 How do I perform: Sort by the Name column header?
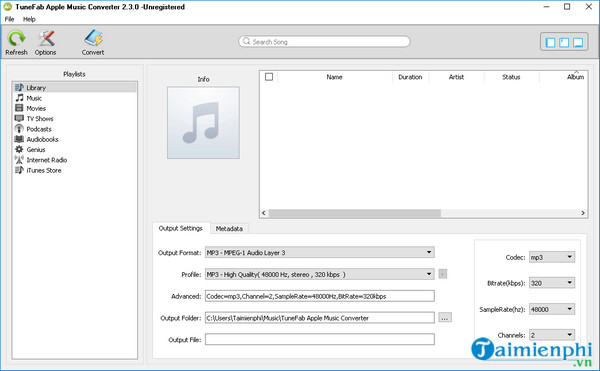[334, 77]
